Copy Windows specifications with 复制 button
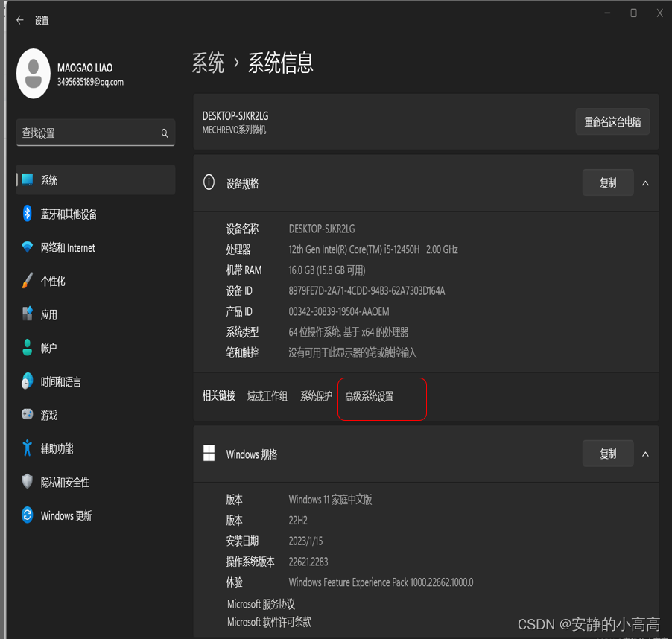This screenshot has height=639, width=672. click(608, 454)
